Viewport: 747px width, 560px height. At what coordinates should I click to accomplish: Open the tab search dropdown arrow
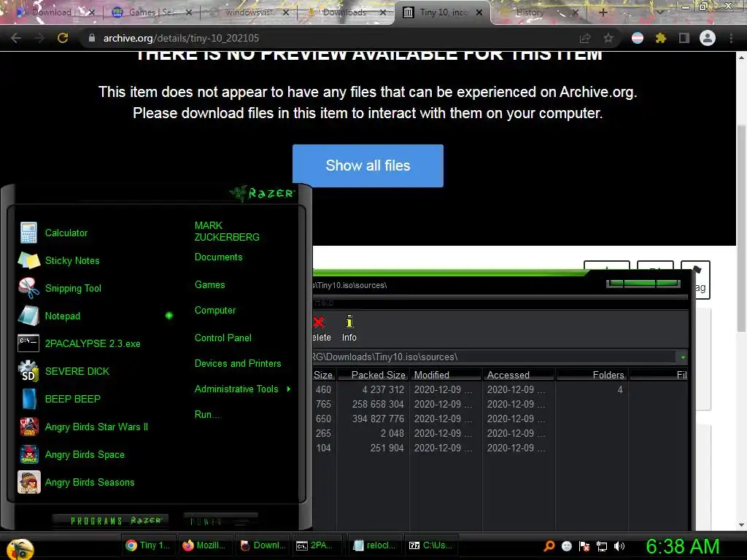[659, 12]
